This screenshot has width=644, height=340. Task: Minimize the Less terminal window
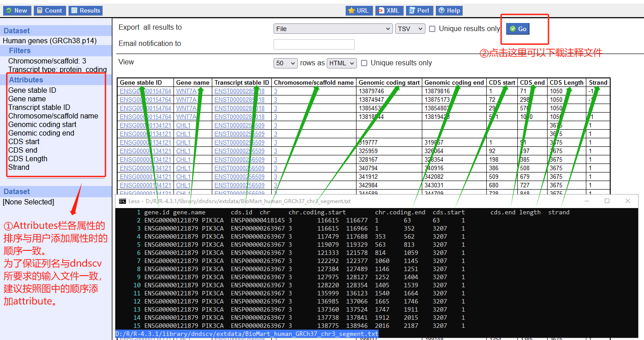tap(586, 201)
